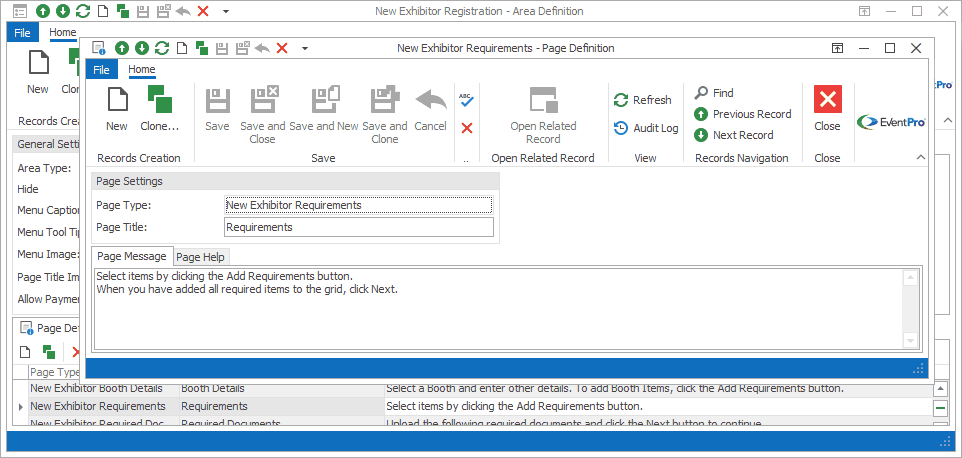Collapse the Page Definition ribbon with chevron
Screen dimensions: 962x458
click(920, 158)
